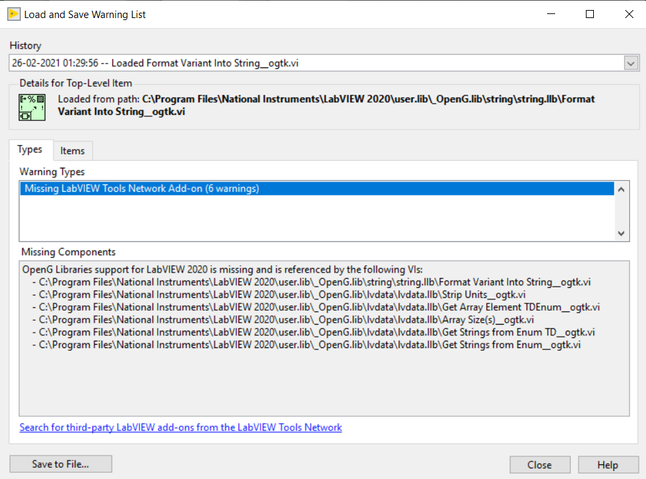646x479 pixels.
Task: Click the 'Get Strings from Enum__ogtk.vi' last line
Action: pos(307,345)
